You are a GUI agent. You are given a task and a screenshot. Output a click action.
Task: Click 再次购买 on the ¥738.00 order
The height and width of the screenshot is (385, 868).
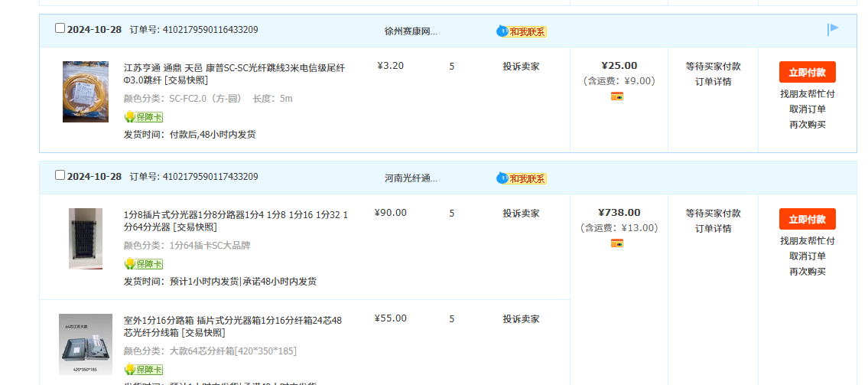pos(807,272)
